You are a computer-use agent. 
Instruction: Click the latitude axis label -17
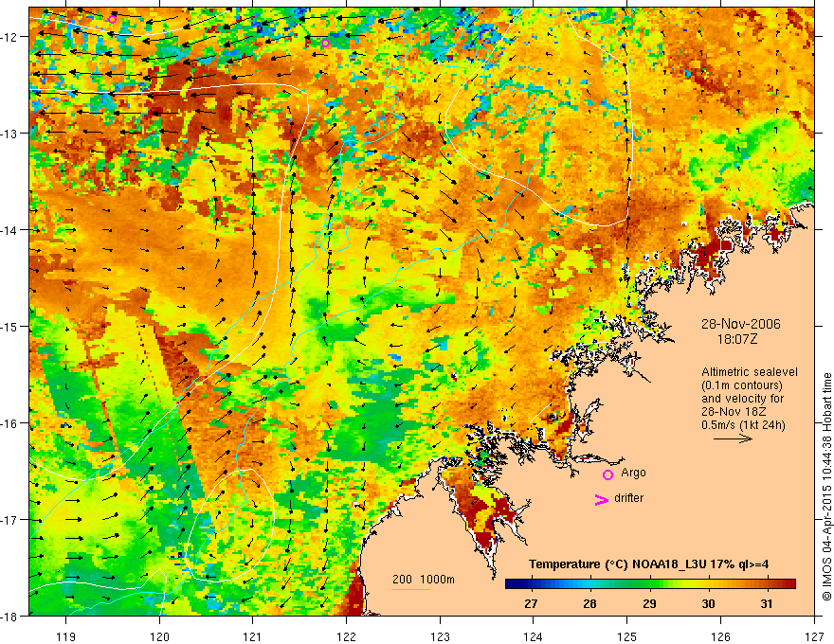(x=10, y=519)
